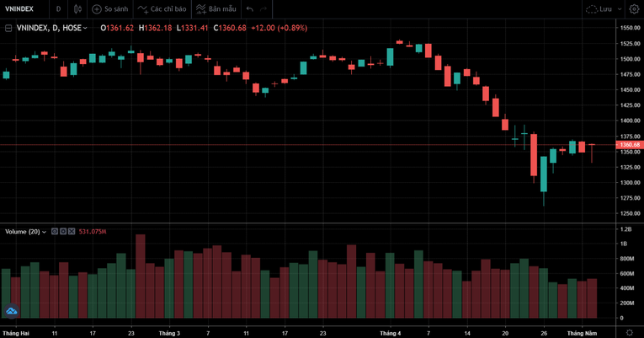The height and width of the screenshot is (338, 644).
Task: Select the D timeframe interval
Action: pos(58,9)
